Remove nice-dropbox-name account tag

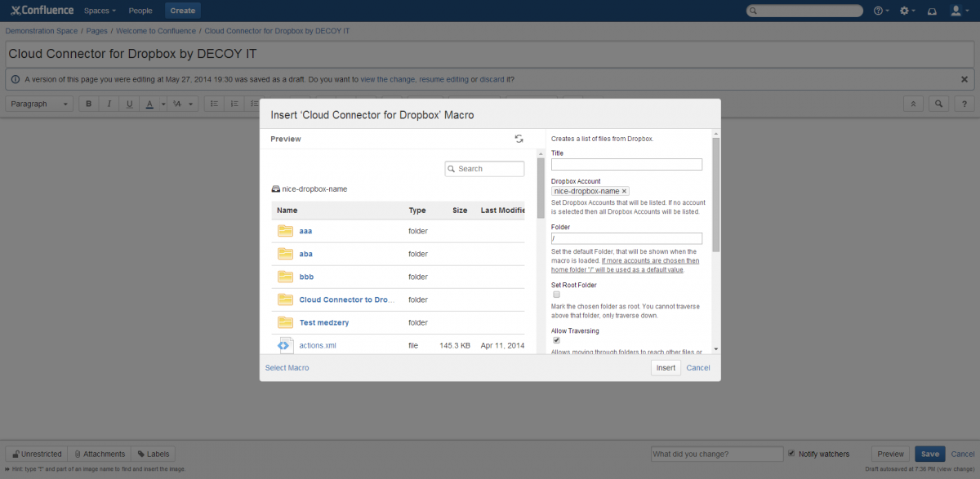tap(625, 191)
